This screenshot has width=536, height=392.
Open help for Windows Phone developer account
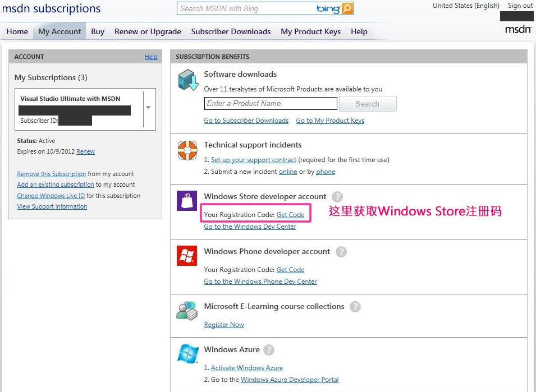pos(341,252)
